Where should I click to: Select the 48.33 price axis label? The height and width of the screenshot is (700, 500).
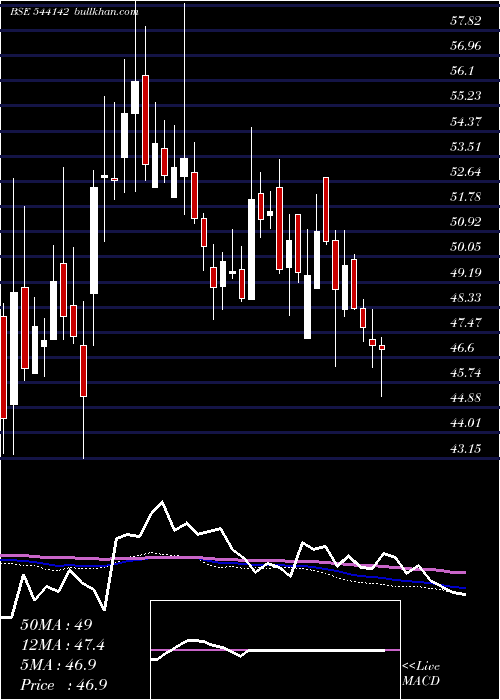pos(465,298)
